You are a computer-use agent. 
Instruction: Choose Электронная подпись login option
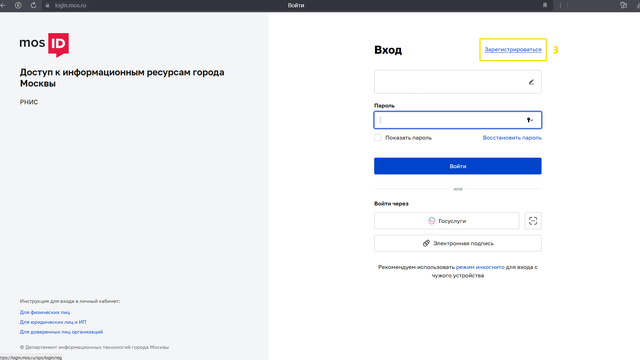tap(458, 243)
